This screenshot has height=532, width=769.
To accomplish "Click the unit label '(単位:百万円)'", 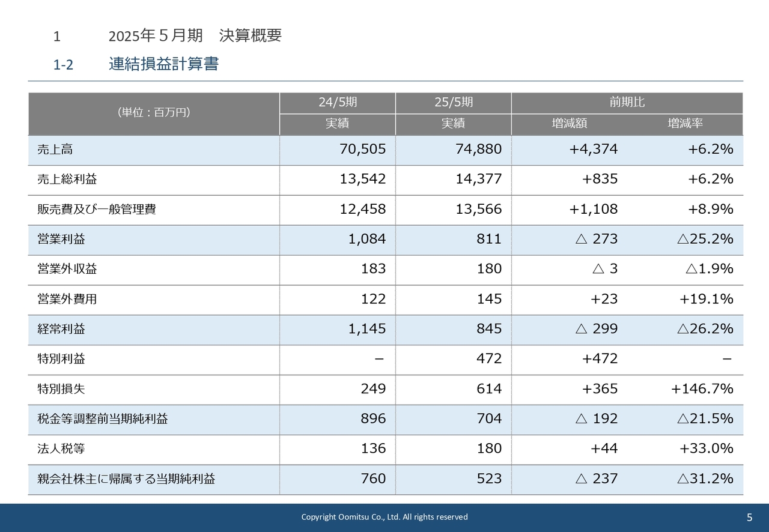I will pos(154,112).
